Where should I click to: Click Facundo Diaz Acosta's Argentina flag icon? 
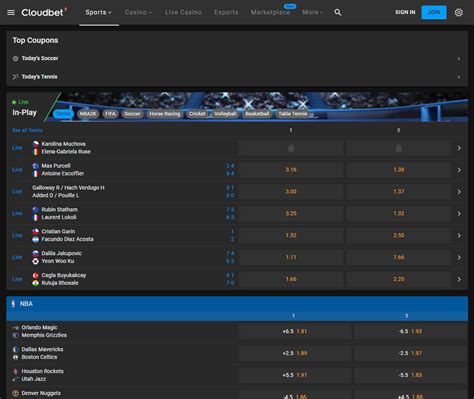click(x=36, y=239)
